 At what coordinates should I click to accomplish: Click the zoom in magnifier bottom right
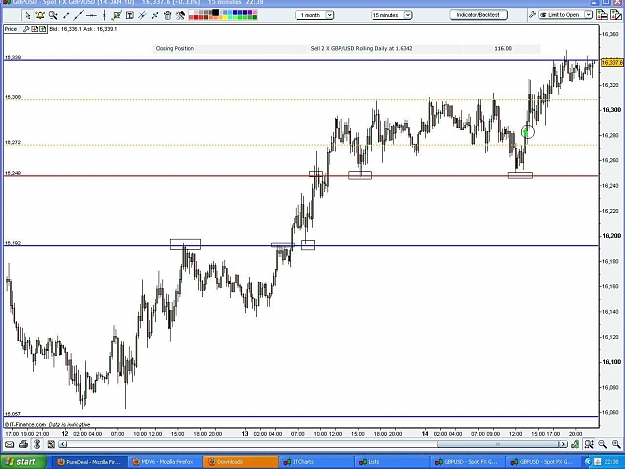(616, 444)
